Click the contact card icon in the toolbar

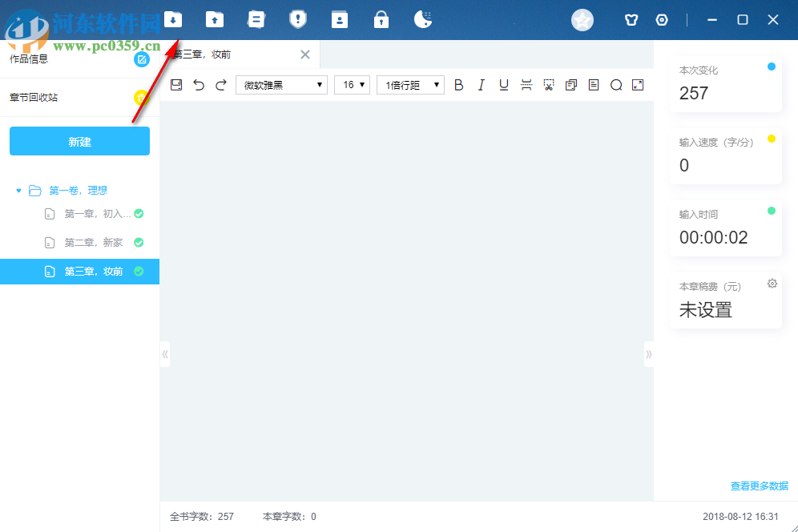tap(340, 19)
